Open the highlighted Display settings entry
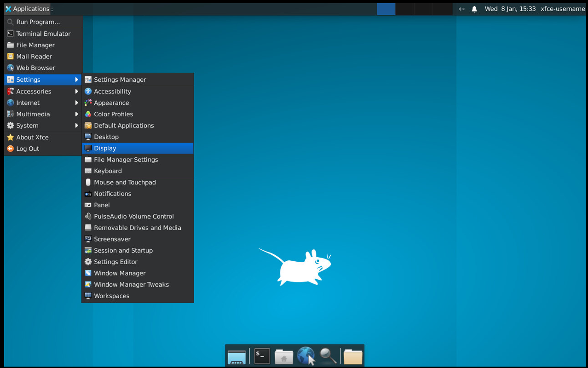 point(138,148)
